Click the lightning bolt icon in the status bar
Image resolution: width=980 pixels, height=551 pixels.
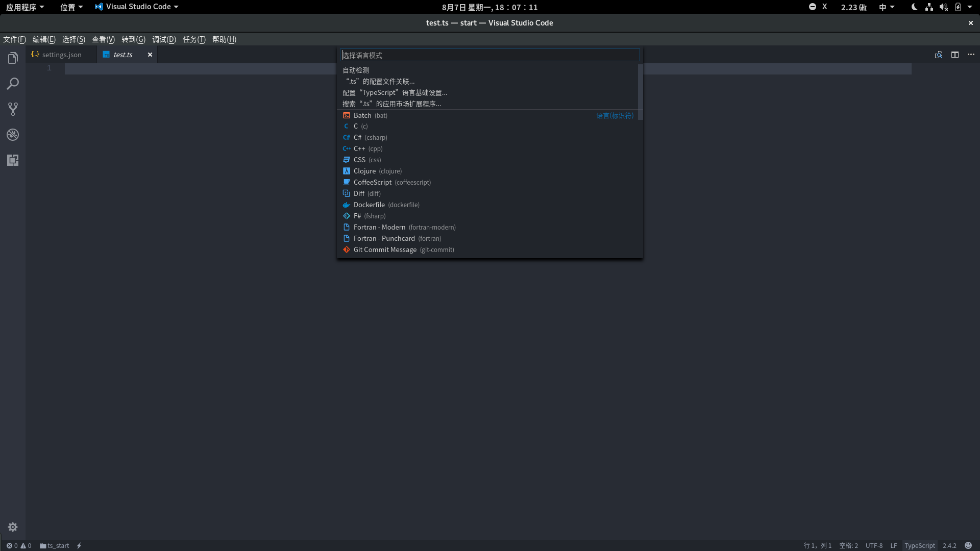click(79, 545)
